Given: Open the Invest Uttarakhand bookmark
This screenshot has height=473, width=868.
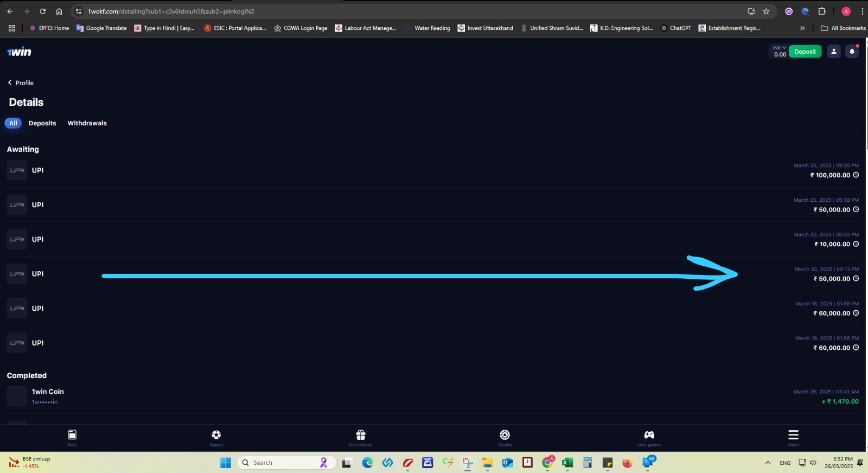Looking at the screenshot, I should [485, 28].
